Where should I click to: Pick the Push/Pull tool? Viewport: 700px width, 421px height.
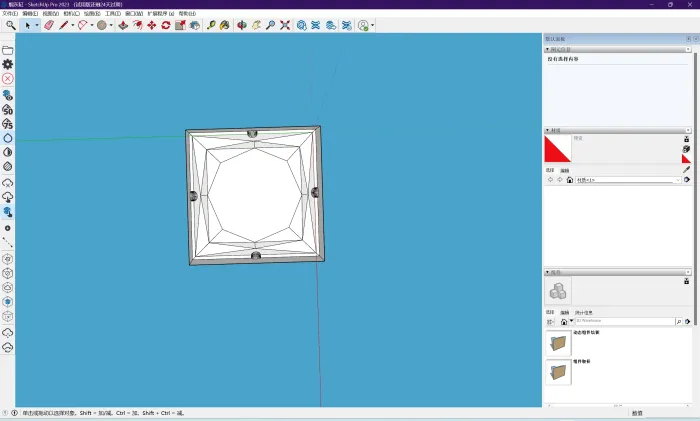pos(122,25)
